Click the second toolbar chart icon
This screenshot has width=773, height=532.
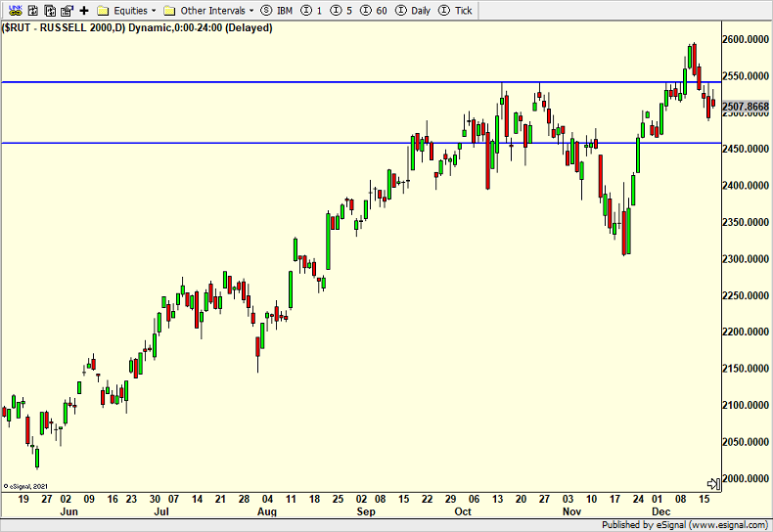(31, 11)
